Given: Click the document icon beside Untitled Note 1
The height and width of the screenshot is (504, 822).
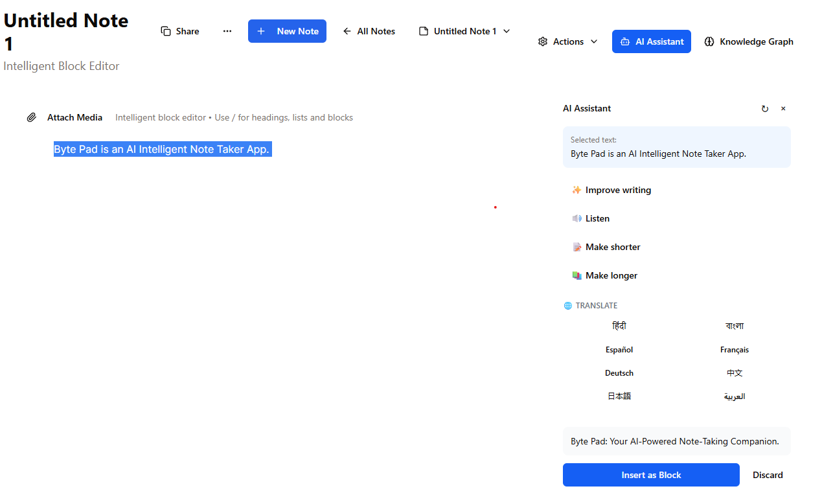Looking at the screenshot, I should coord(424,31).
